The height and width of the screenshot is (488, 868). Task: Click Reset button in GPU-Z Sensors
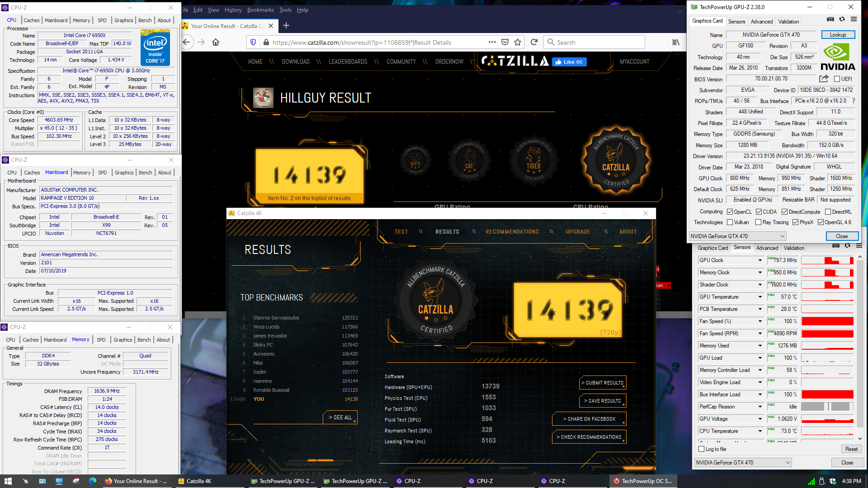[851, 449]
